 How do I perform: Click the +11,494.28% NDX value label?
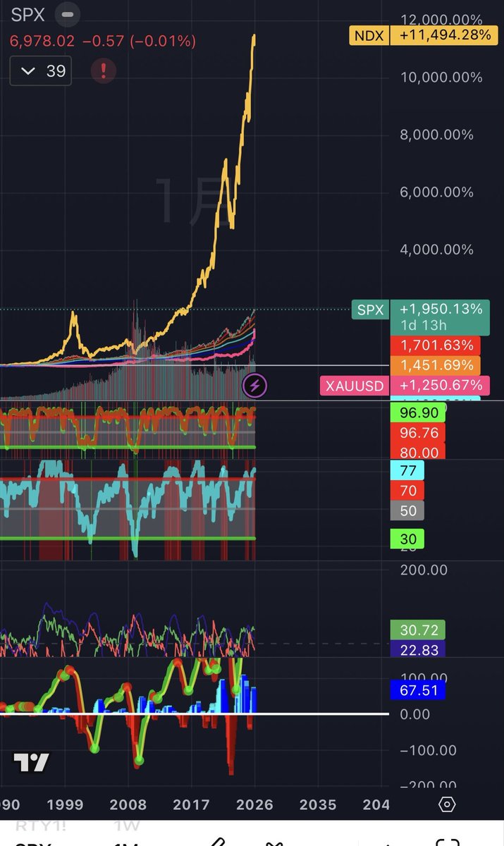[443, 35]
